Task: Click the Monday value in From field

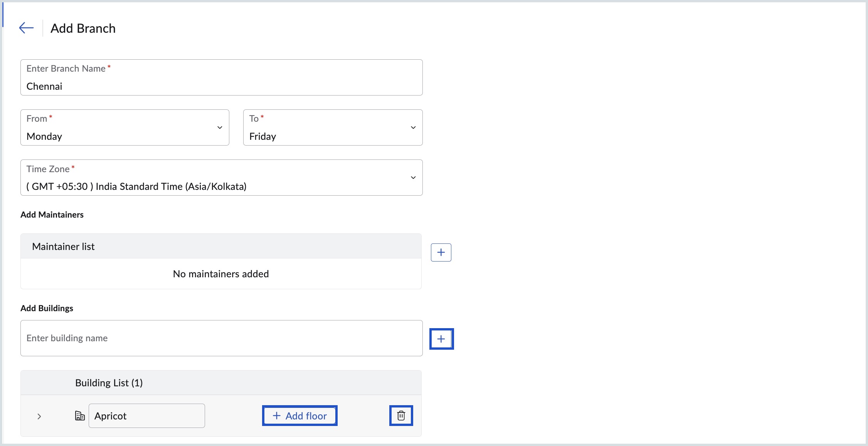Action: click(x=44, y=136)
